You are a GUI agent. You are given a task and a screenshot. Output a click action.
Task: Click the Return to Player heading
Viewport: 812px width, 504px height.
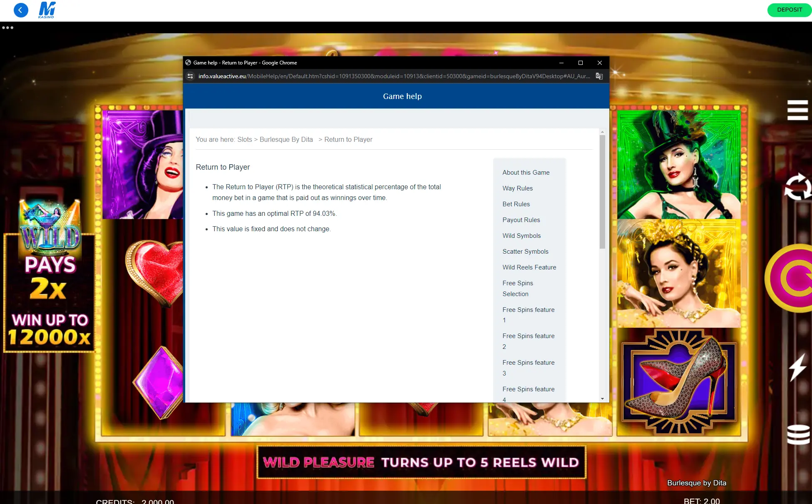pos(223,167)
